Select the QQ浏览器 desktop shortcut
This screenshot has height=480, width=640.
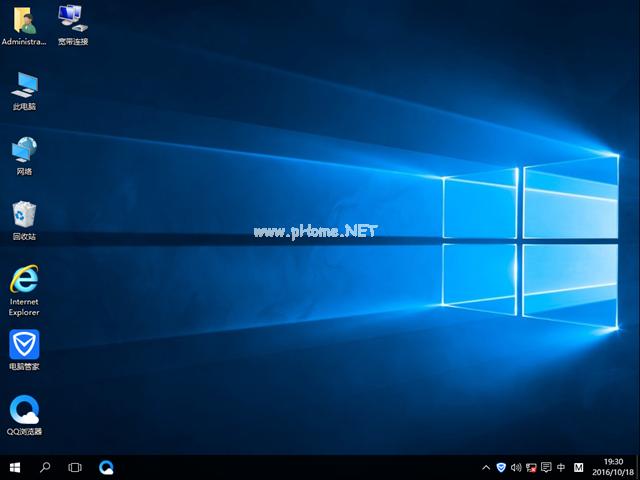tap(24, 415)
